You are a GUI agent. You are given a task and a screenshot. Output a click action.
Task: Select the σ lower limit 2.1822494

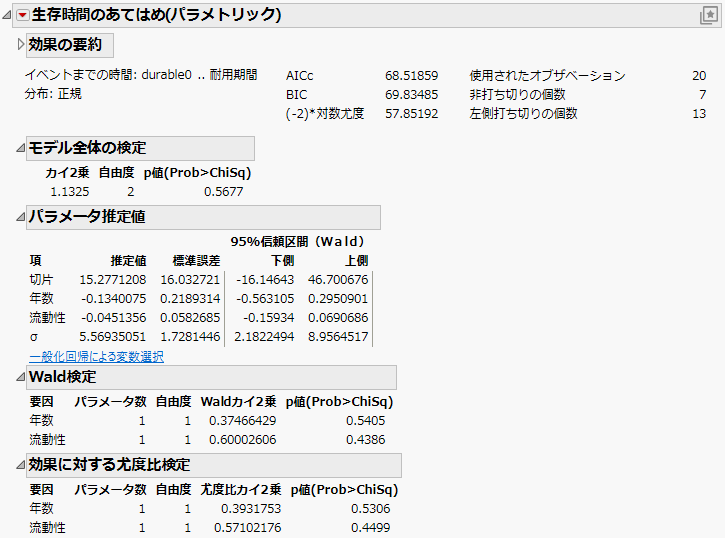pos(264,336)
